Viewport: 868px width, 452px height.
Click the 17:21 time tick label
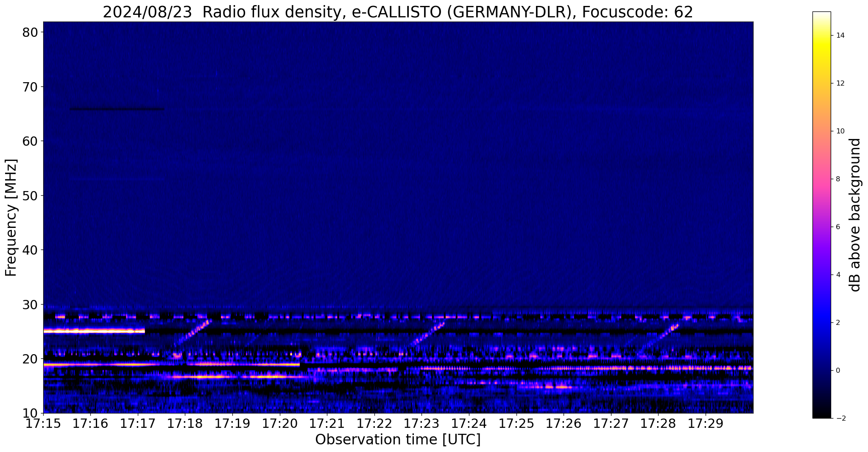coord(327,424)
